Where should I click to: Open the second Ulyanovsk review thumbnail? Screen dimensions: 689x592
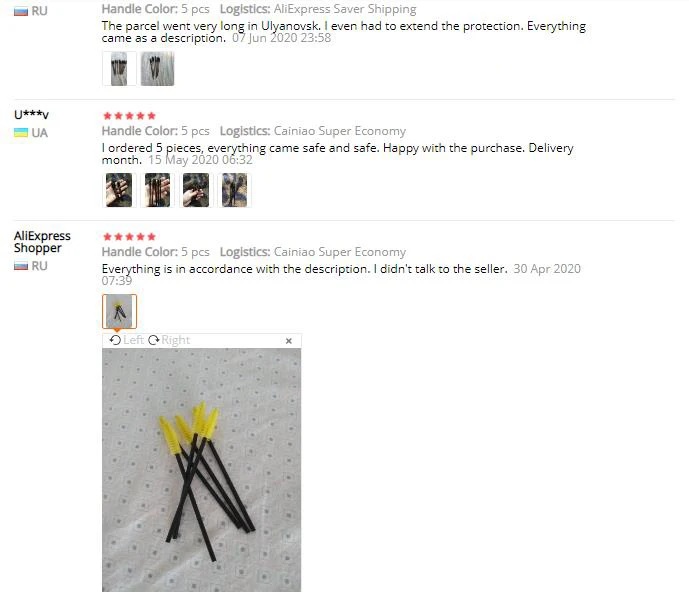tap(157, 69)
